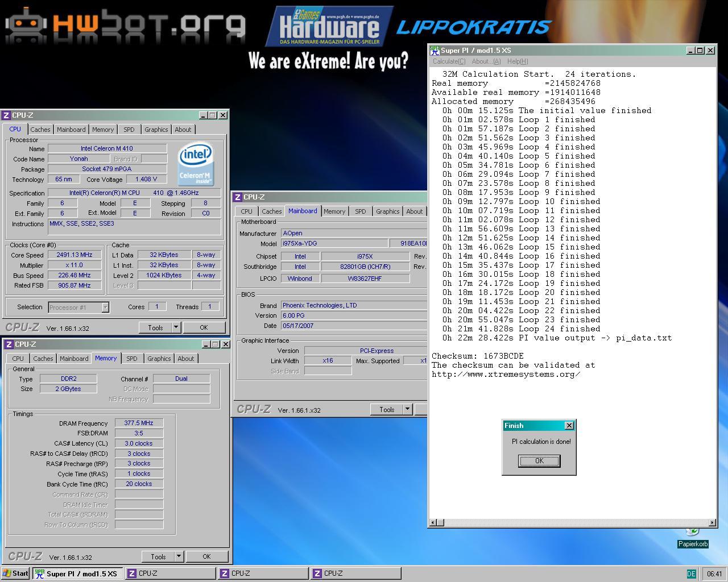This screenshot has width=728, height=582.
Task: Click the Intel Celeron M logo in CPU-Z
Action: coord(195,164)
